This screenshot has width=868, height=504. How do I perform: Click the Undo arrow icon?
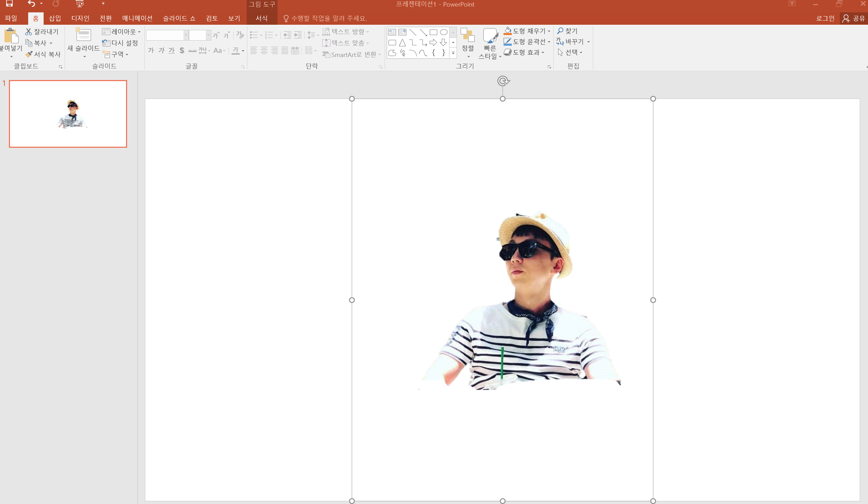click(31, 4)
